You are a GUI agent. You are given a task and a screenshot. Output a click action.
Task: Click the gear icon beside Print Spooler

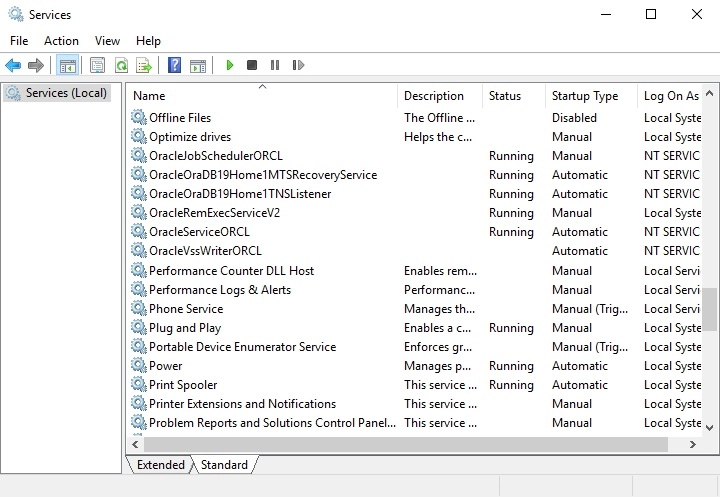139,384
